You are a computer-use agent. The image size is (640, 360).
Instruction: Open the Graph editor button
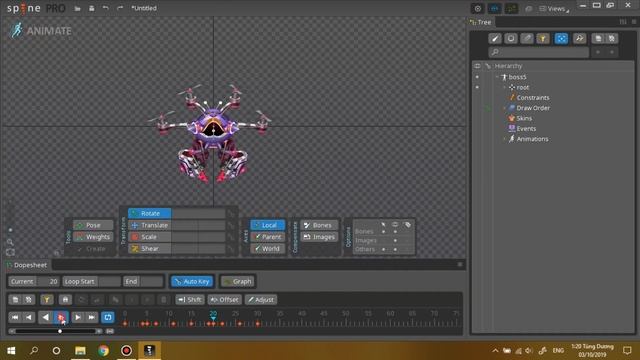[238, 281]
